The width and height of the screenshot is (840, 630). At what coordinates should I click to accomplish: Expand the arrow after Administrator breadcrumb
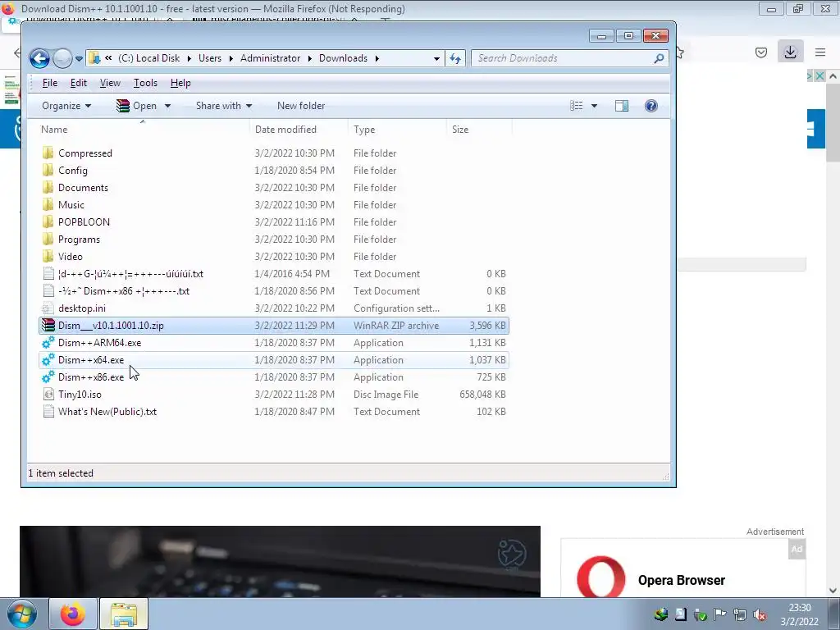pos(309,58)
